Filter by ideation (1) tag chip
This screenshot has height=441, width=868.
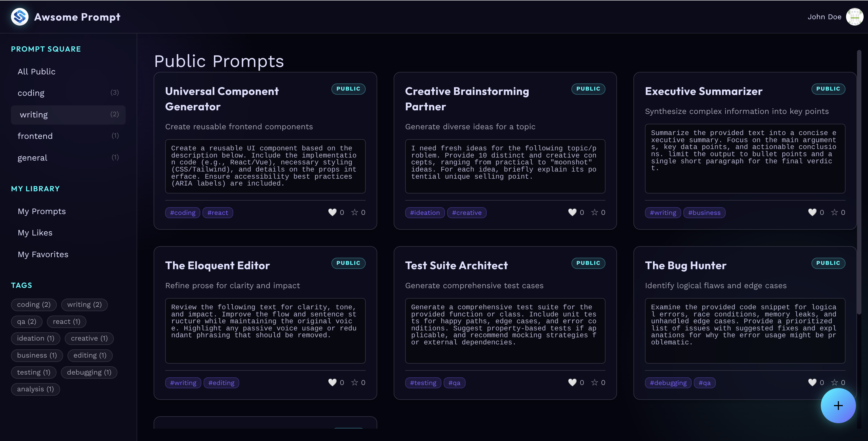tap(35, 338)
